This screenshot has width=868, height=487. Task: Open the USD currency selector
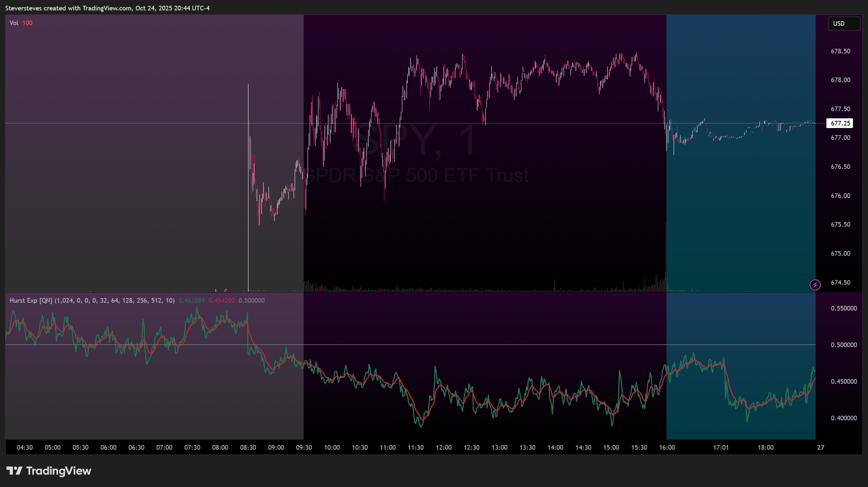click(x=844, y=24)
